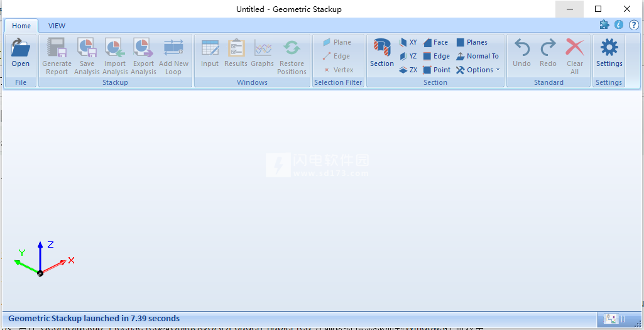Open the Graphs window
This screenshot has width=644, height=330.
(x=263, y=53)
